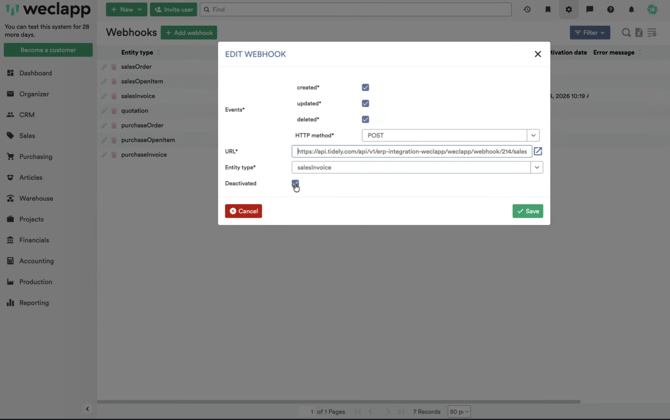Click the notifications bell icon
670x420 pixels.
click(631, 10)
